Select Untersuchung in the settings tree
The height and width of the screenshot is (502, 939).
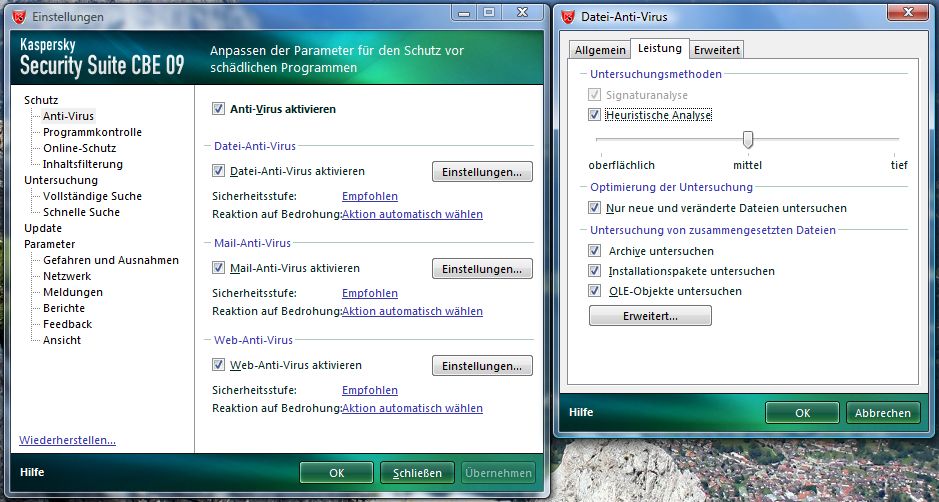[x=61, y=180]
